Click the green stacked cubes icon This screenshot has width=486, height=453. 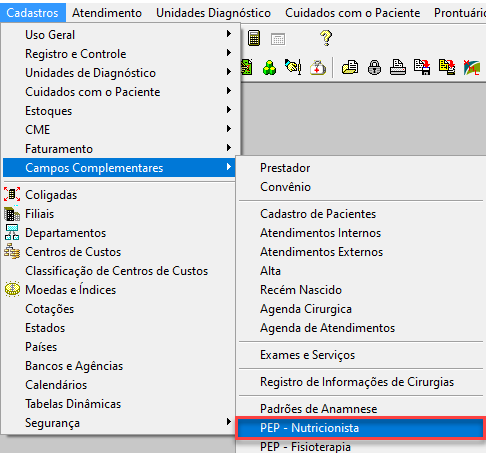point(269,68)
